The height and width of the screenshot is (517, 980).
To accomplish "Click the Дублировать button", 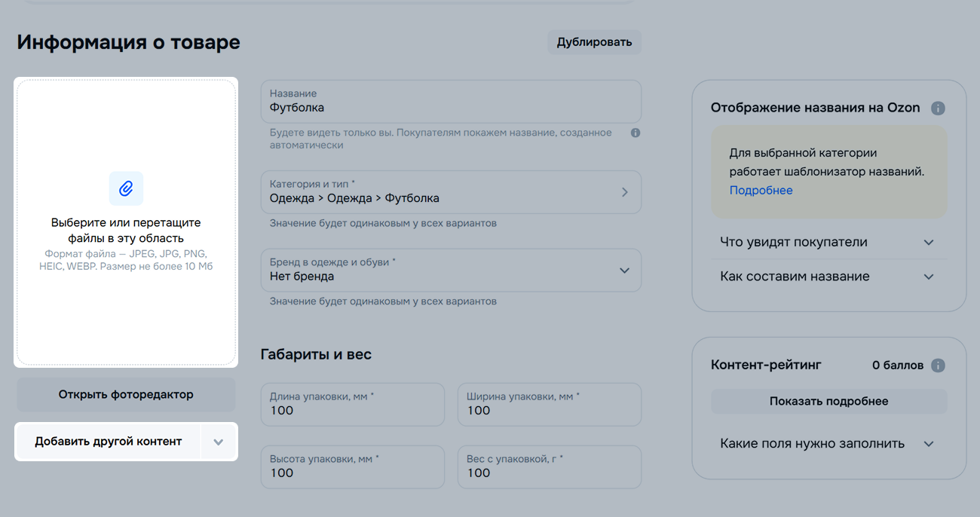I will (x=594, y=42).
